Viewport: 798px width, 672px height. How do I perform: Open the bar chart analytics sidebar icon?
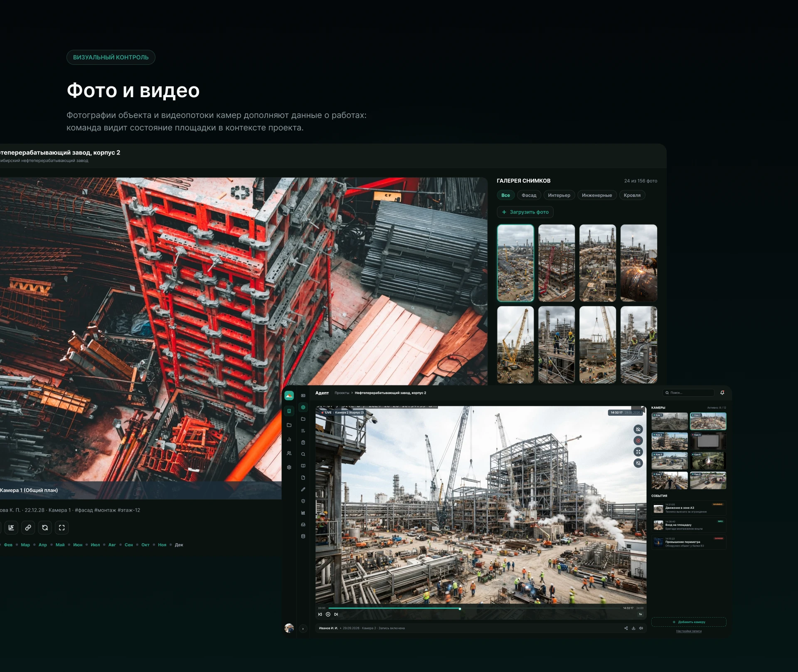tap(289, 439)
